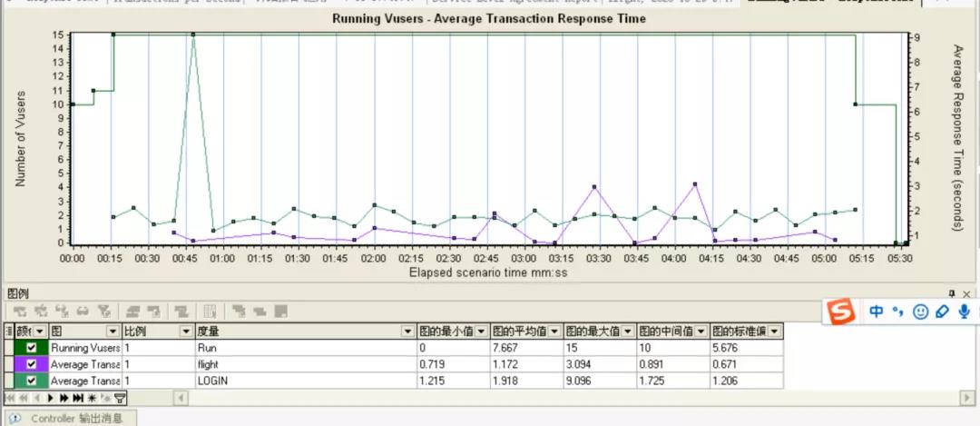Open the funnel filter in navigator bar

tap(120, 398)
